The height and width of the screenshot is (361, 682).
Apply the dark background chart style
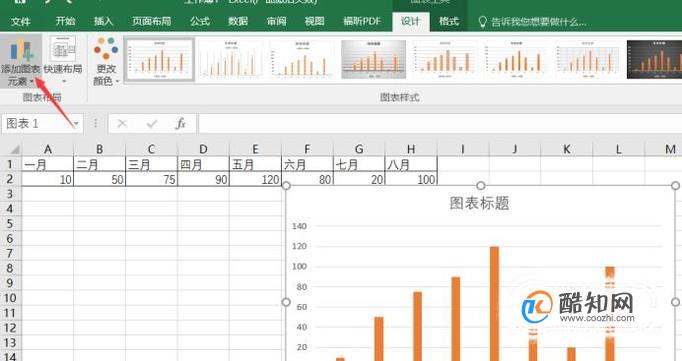(x=654, y=59)
